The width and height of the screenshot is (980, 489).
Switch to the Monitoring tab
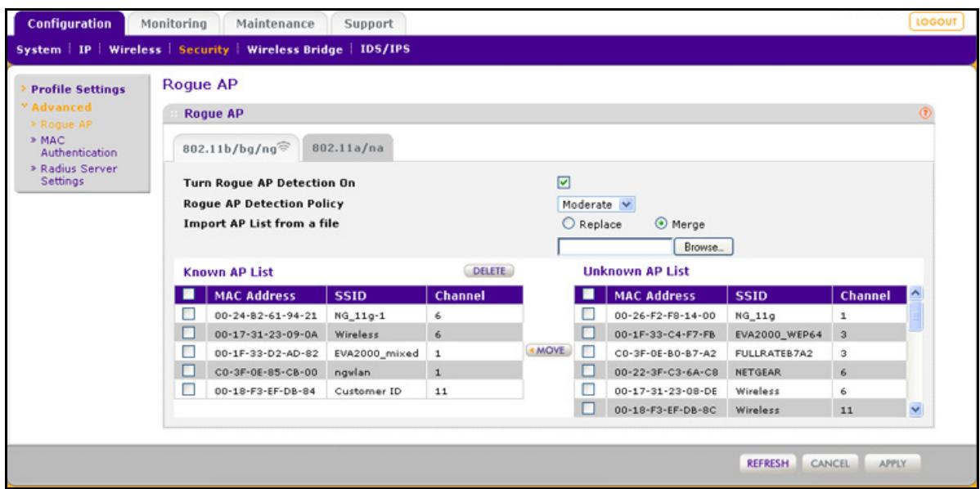point(173,24)
